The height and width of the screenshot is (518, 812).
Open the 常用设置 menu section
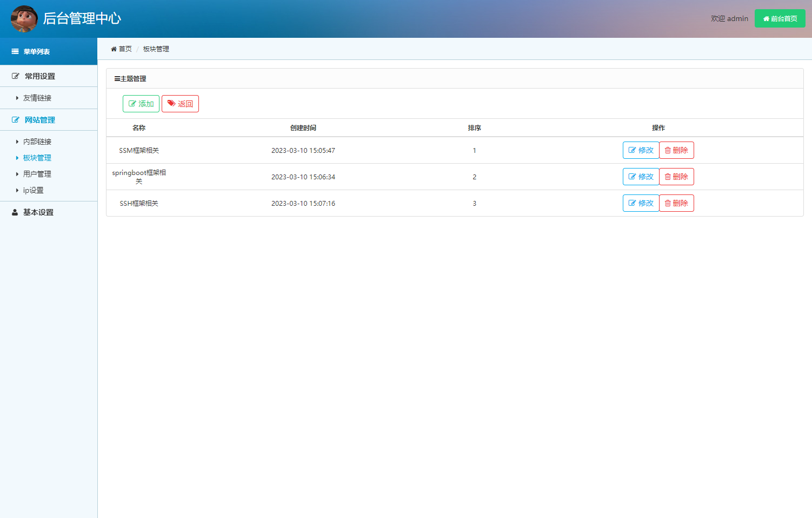click(x=49, y=76)
